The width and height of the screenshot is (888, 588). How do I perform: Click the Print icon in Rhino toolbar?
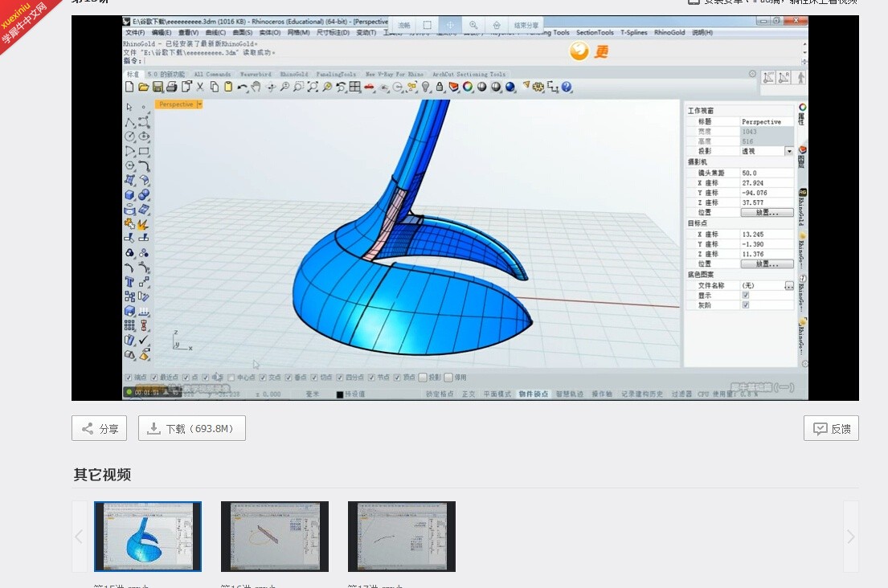click(x=172, y=87)
